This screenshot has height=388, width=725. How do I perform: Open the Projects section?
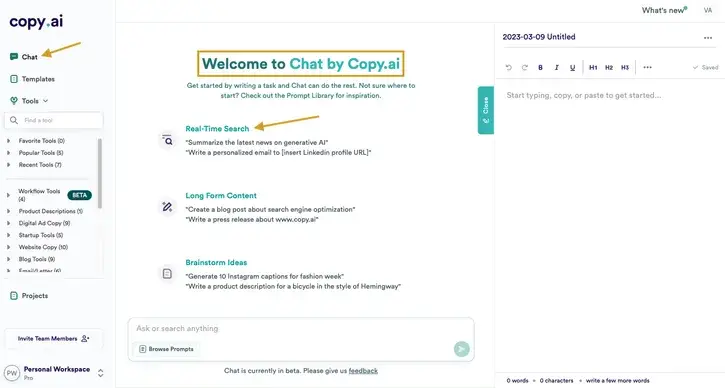pyautogui.click(x=29, y=296)
